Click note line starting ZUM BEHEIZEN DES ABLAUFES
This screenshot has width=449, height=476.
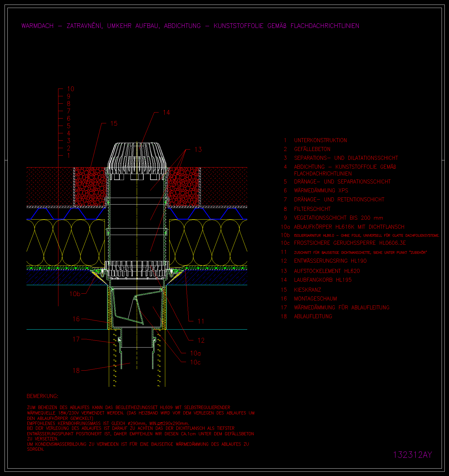click(128, 408)
